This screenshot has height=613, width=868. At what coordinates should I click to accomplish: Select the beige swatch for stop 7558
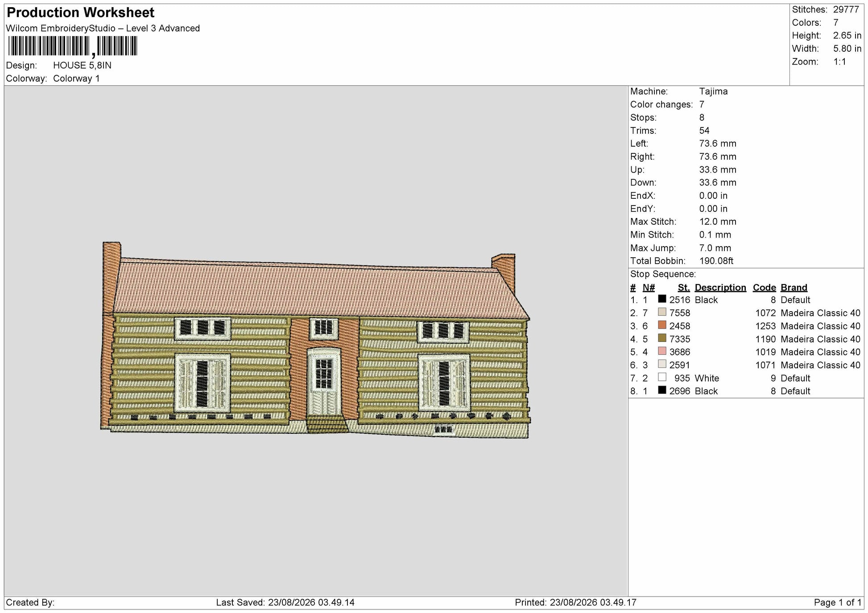coord(662,312)
